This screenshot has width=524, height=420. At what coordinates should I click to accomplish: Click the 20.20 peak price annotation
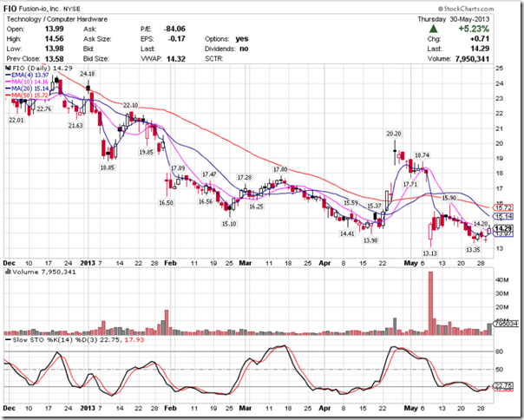(x=394, y=134)
